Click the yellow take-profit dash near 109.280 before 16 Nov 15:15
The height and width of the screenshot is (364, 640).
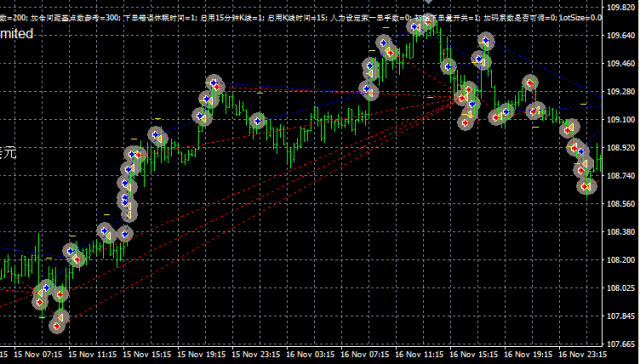coord(430,98)
